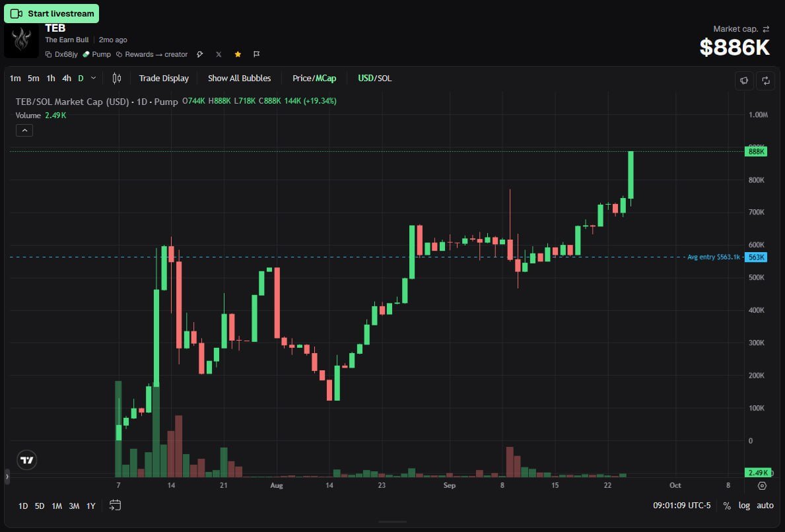The width and height of the screenshot is (785, 532).
Task: Toggle auto scale mode
Action: [765, 506]
